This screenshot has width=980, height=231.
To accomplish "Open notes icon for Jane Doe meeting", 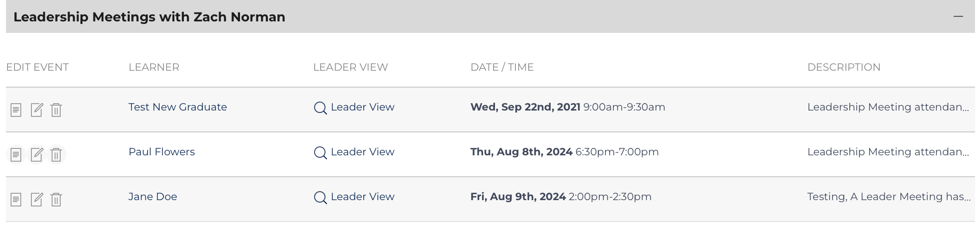I will [x=16, y=199].
